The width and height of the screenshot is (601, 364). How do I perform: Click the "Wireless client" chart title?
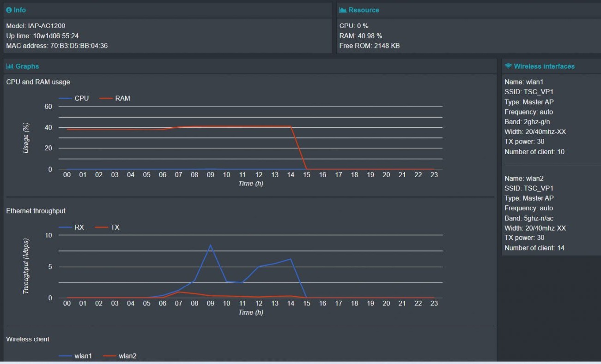28,339
